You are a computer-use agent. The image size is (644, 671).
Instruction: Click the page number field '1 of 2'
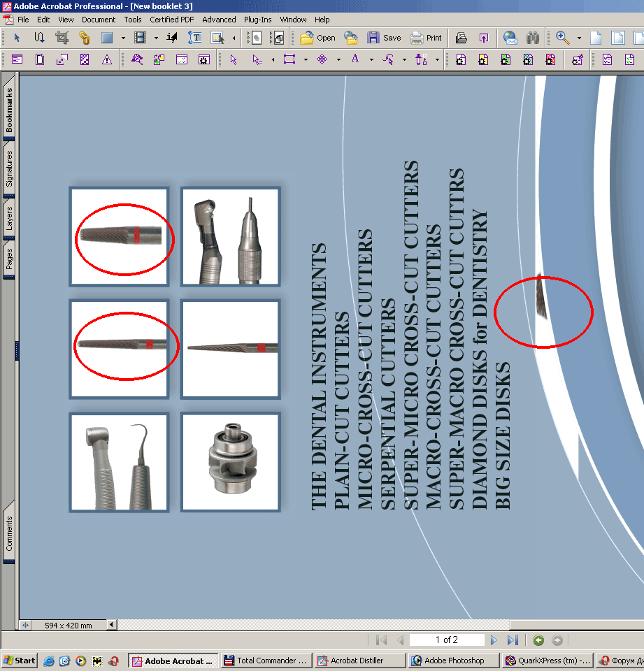447,640
